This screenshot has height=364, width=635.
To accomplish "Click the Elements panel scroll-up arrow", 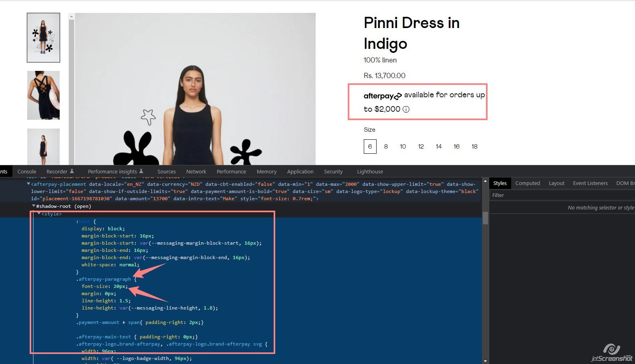I will pyautogui.click(x=485, y=181).
